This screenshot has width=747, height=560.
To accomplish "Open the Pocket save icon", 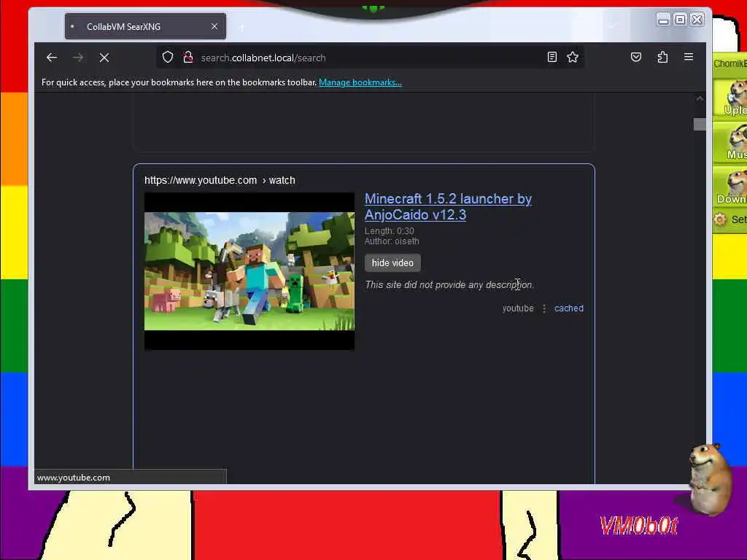I will (636, 57).
